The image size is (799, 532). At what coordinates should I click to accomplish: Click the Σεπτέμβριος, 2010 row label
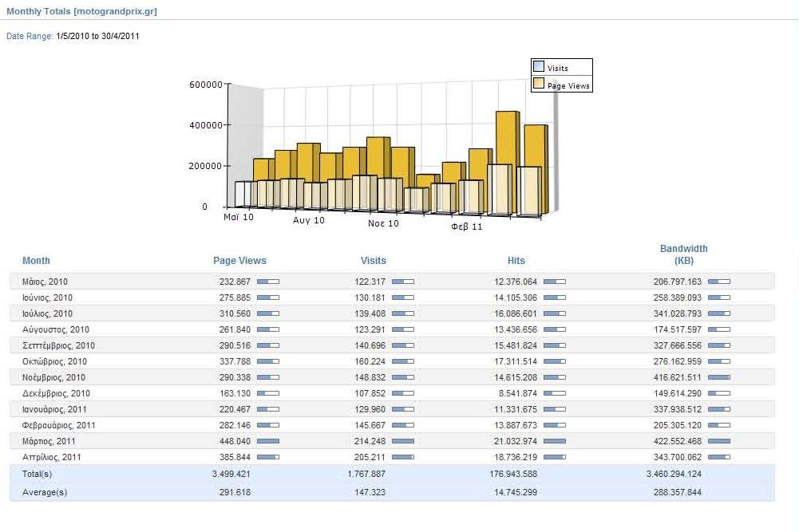point(58,345)
